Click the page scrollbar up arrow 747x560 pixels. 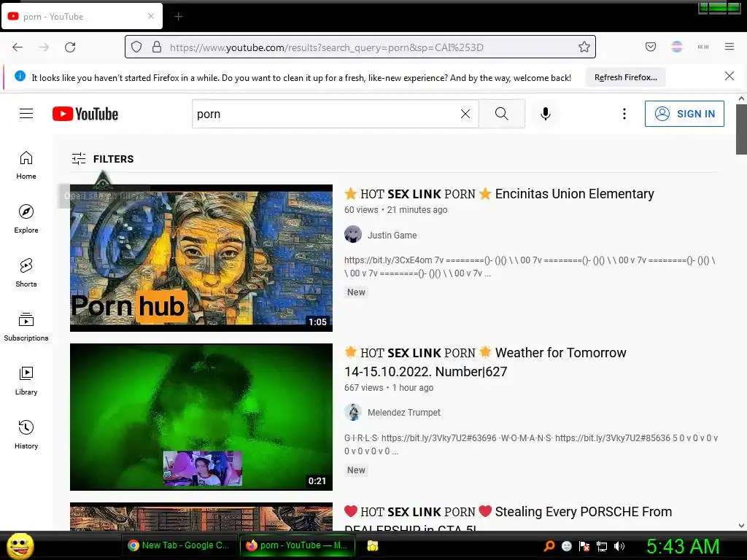[x=741, y=98]
